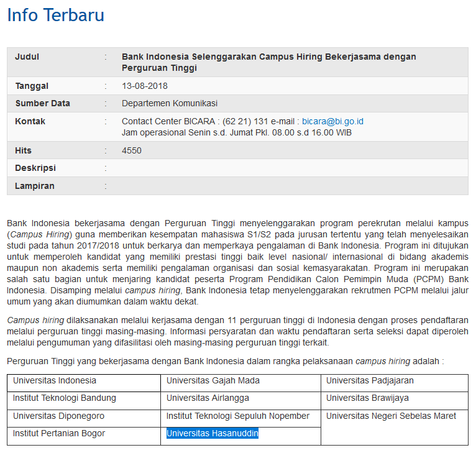Click the hits value 4550
This screenshot has height=458, width=476.
pyautogui.click(x=132, y=150)
